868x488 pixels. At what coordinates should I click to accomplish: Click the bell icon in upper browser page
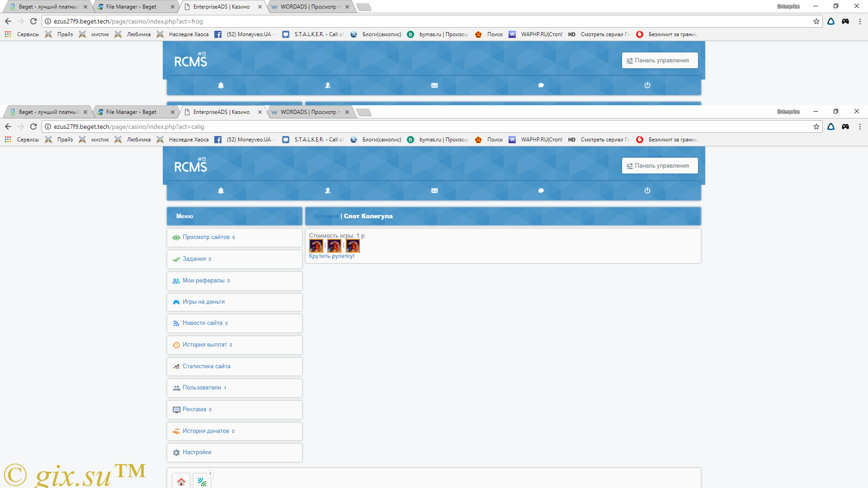(221, 85)
